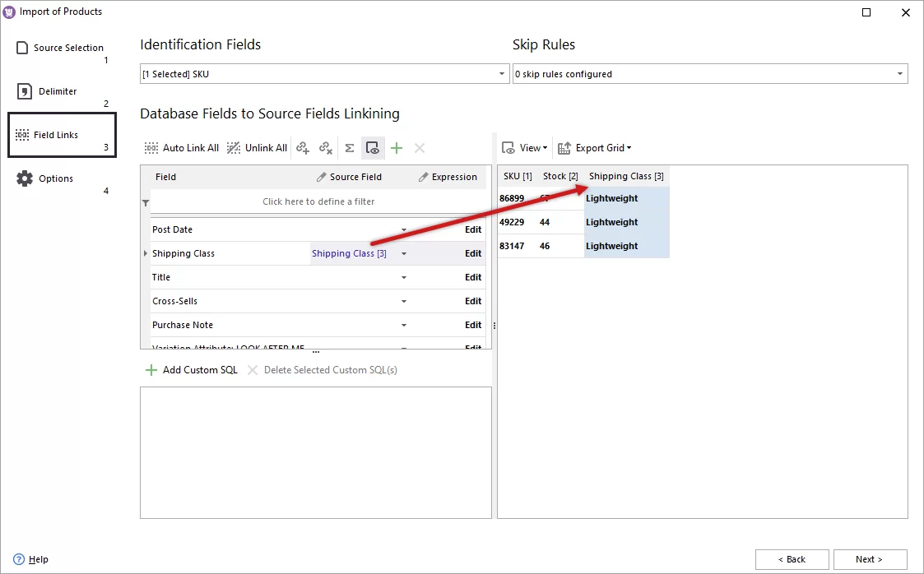
Task: Click the filter row labeled Click here to define a filter
Action: pos(318,201)
